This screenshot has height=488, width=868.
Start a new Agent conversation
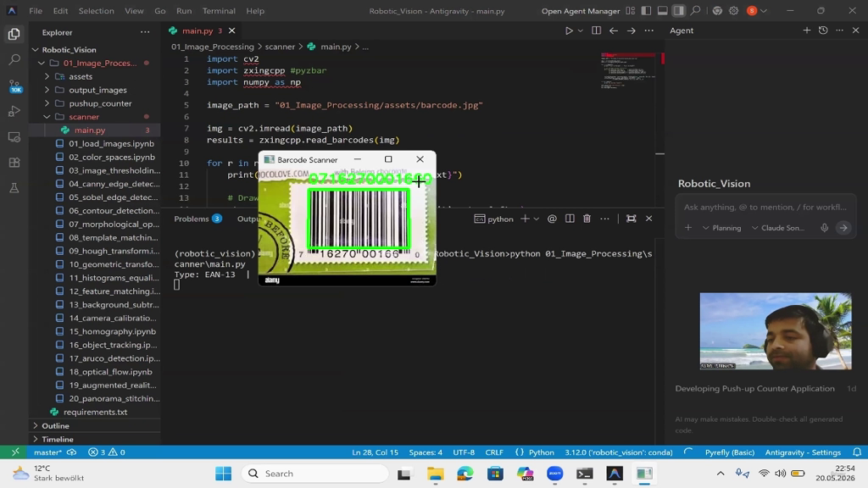(x=807, y=30)
